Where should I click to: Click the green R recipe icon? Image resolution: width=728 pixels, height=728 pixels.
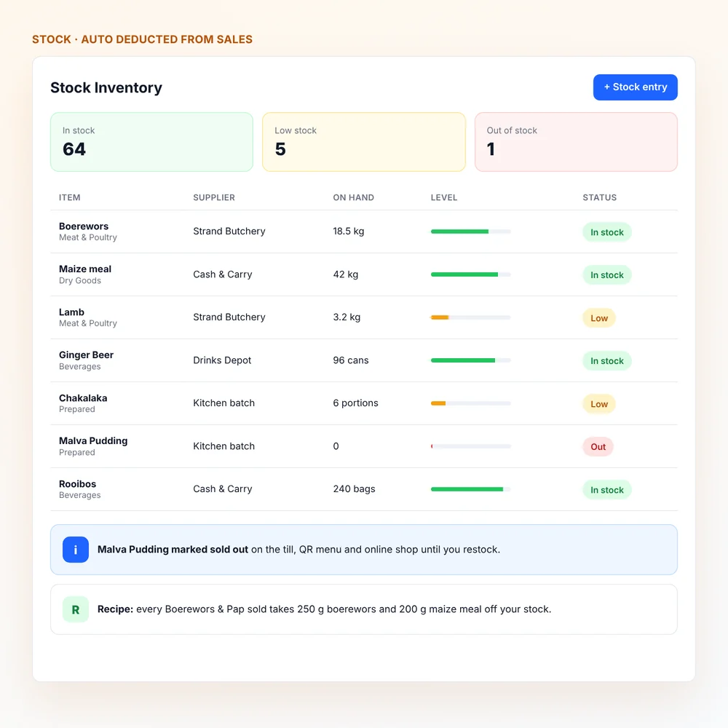[x=76, y=609]
